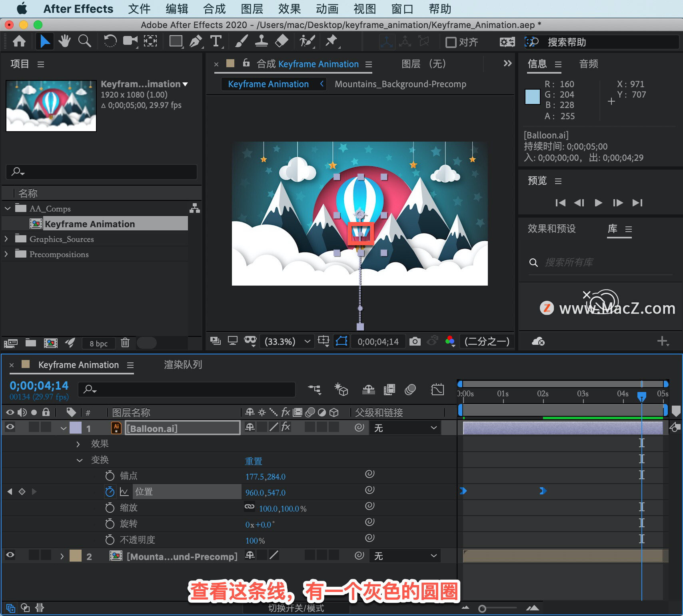Click the Balloon.ai layer label color
This screenshot has height=616, width=683.
pyautogui.click(x=76, y=428)
